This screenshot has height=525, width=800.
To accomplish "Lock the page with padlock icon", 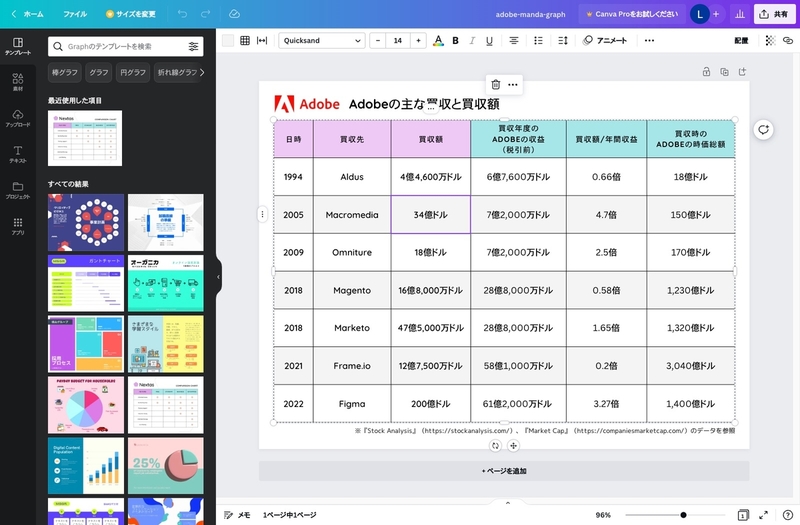I will tap(706, 72).
